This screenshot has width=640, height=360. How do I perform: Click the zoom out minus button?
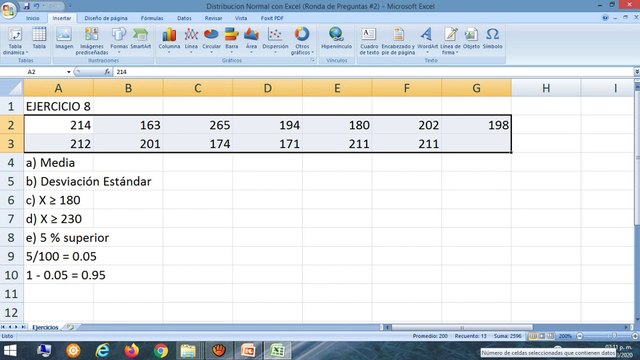tap(580, 336)
